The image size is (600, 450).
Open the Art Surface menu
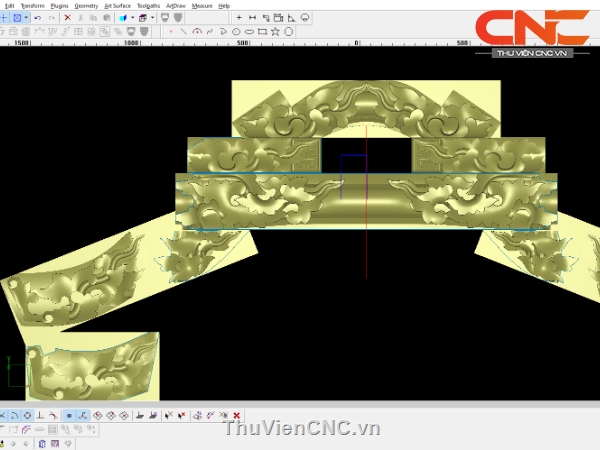tap(117, 5)
